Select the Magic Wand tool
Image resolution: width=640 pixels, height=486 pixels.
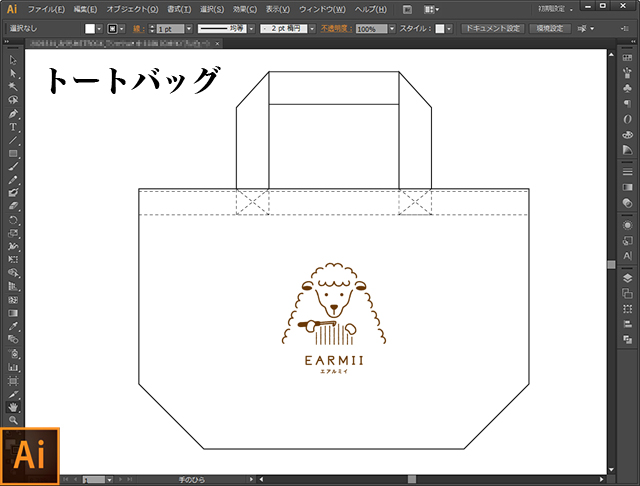tap(13, 87)
